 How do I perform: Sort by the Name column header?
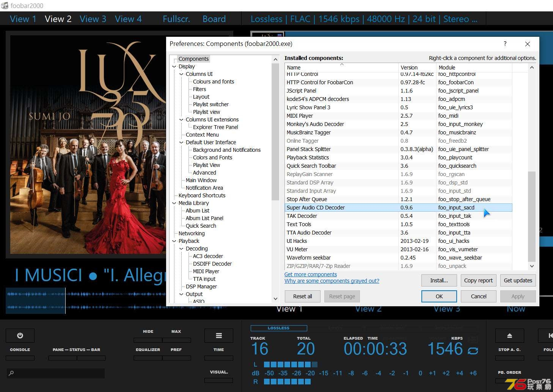tap(341, 68)
